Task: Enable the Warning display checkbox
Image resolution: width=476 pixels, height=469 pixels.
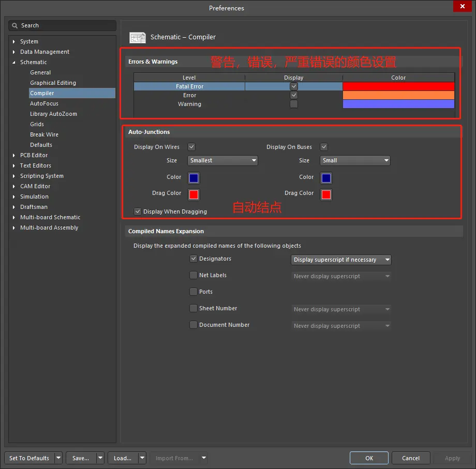Action: (x=293, y=104)
